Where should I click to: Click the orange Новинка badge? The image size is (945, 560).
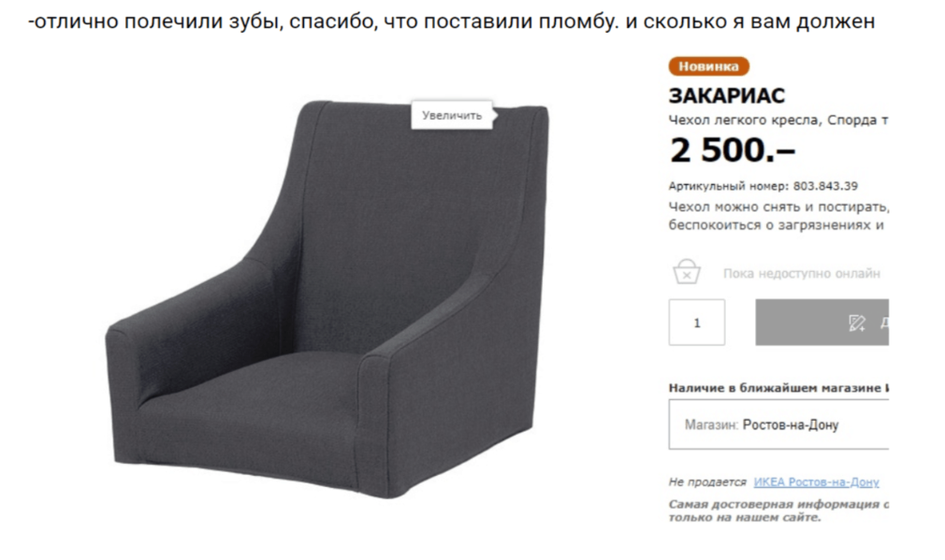[x=709, y=66]
